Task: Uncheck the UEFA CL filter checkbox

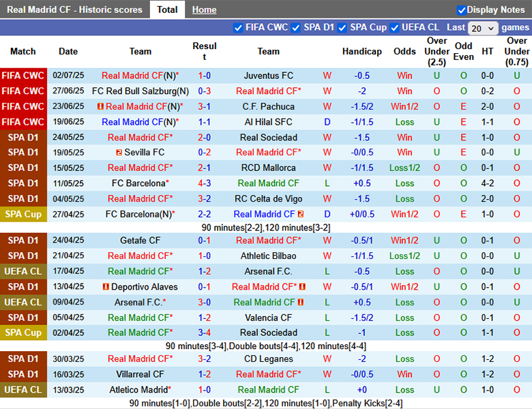Action: pyautogui.click(x=394, y=28)
